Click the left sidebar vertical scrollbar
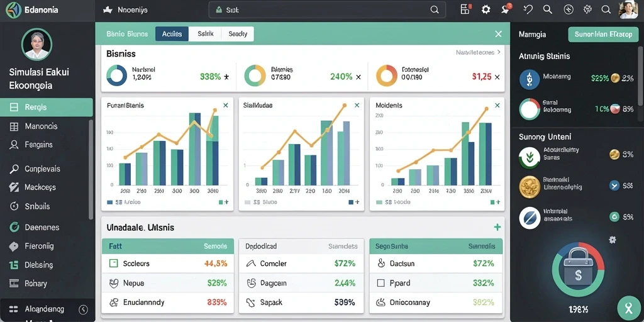The width and height of the screenshot is (644, 322). [x=91, y=169]
